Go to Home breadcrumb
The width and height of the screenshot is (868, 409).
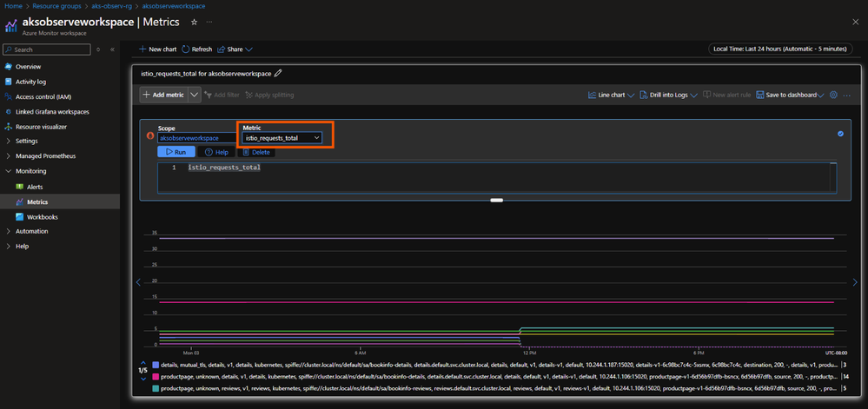point(13,6)
